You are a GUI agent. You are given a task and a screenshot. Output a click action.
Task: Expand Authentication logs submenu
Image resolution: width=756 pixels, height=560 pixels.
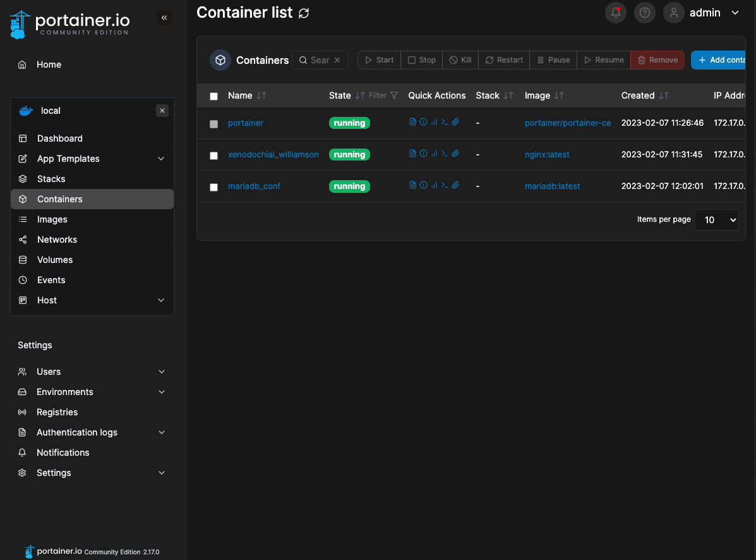pos(162,432)
